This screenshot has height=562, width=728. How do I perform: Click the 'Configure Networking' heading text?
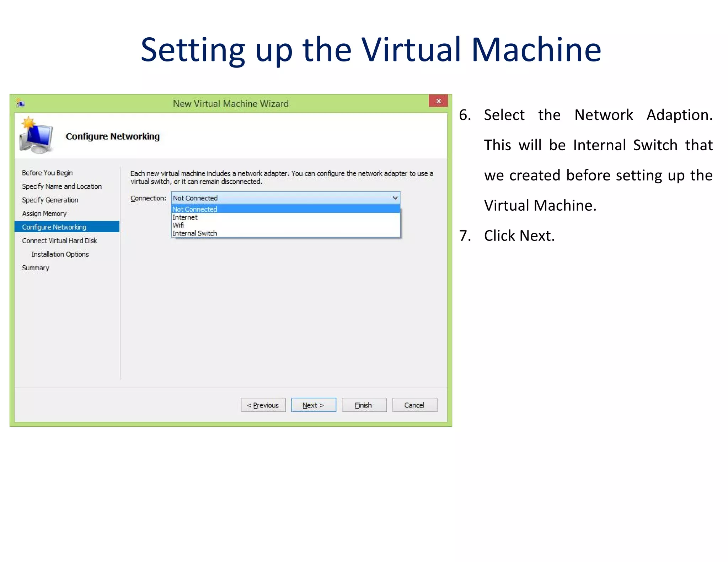tap(113, 136)
